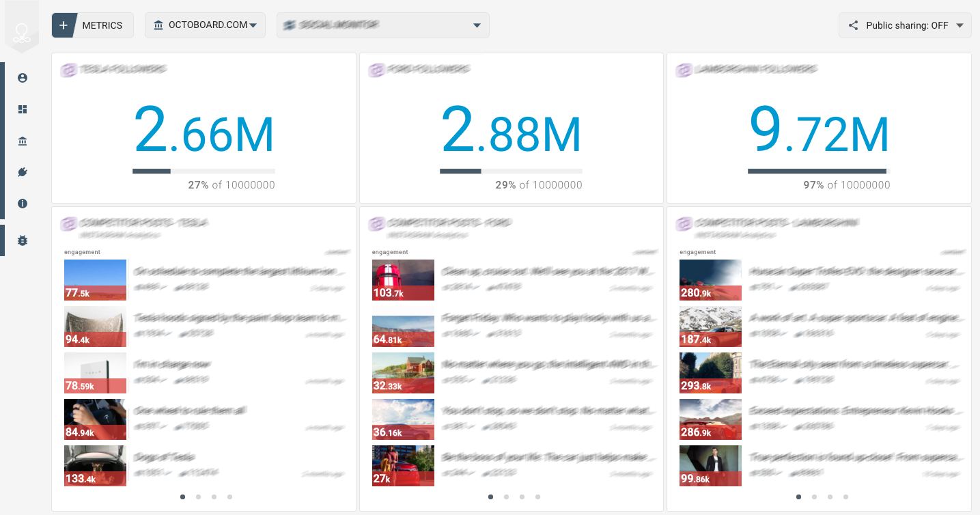Open the post thumbnail showing 94.4k
The image size is (980, 515).
pyautogui.click(x=95, y=326)
